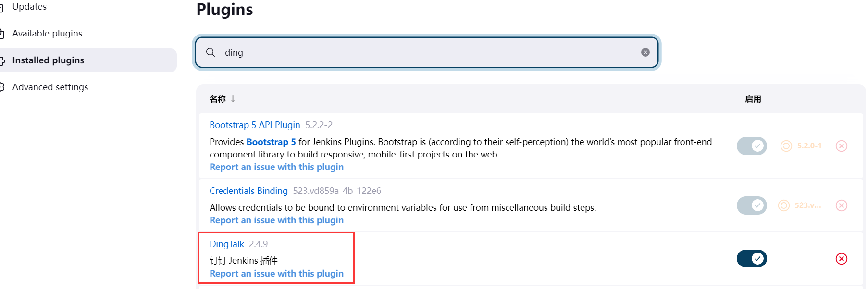Open the Credentials Binding plugin link

(248, 191)
